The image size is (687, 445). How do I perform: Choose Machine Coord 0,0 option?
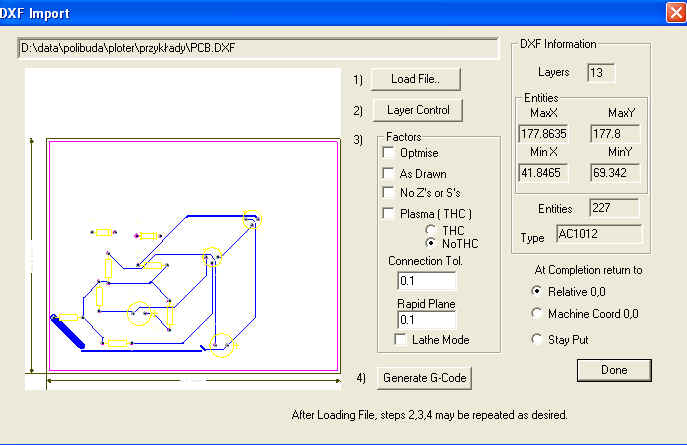536,313
